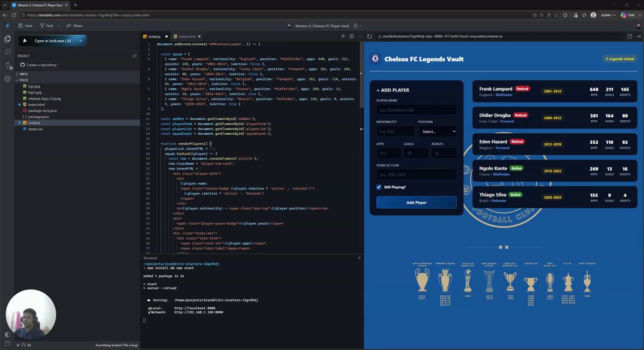Click the format document icon above editor
This screenshot has height=350, width=644.
(343, 36)
